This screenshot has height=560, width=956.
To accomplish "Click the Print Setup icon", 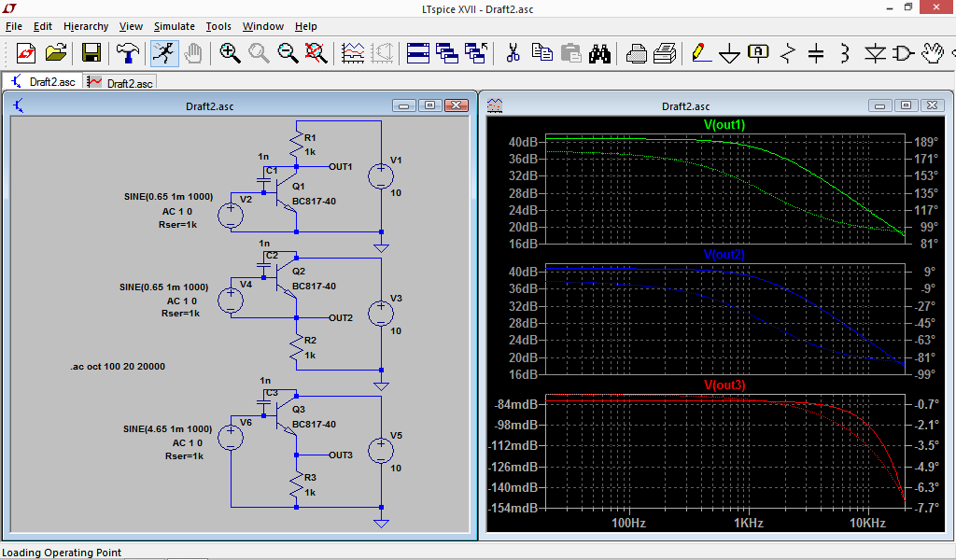I will click(636, 53).
